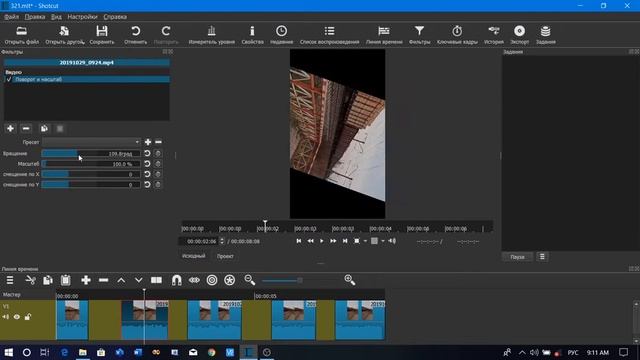Image resolution: width=640 pixels, height=360 pixels.
Task: Click the current timecode field in the player
Action: pos(200,241)
